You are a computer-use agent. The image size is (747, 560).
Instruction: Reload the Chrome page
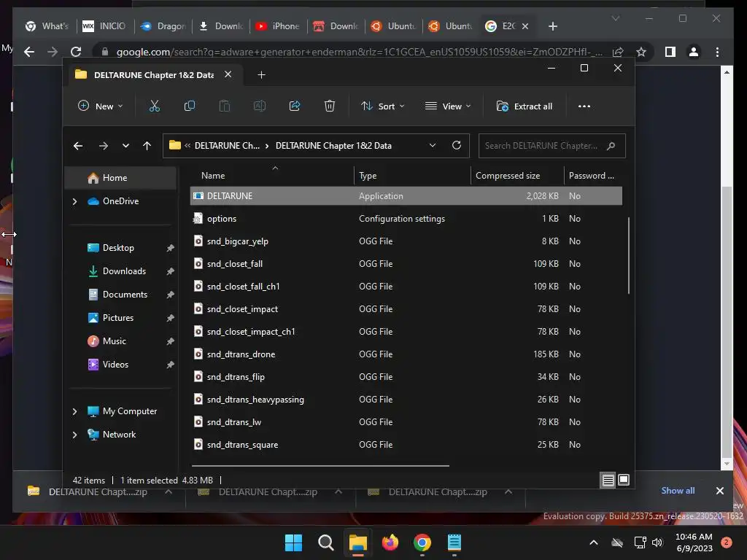click(x=76, y=52)
